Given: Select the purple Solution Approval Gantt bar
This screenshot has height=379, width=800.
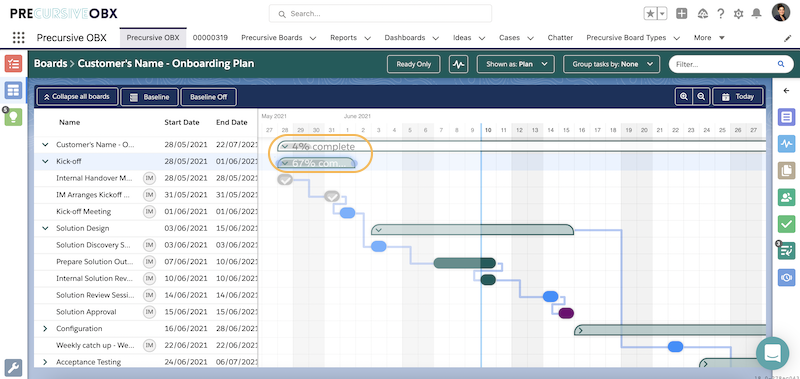Looking at the screenshot, I should pyautogui.click(x=566, y=313).
